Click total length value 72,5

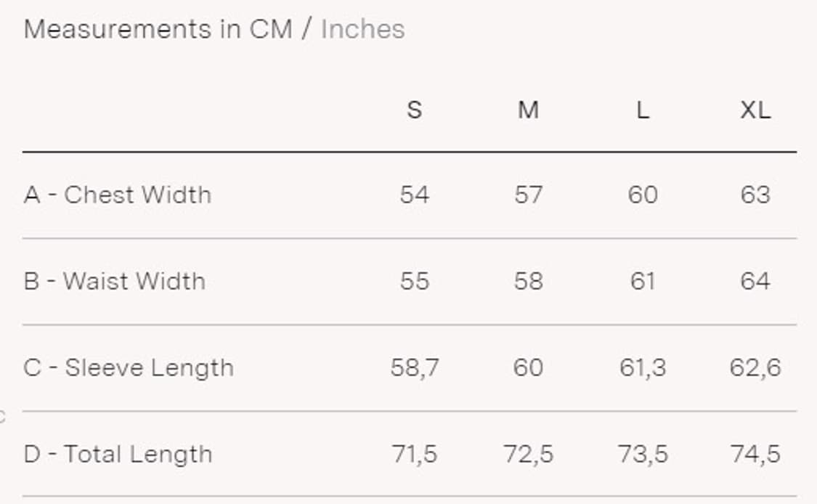pyautogui.click(x=529, y=455)
